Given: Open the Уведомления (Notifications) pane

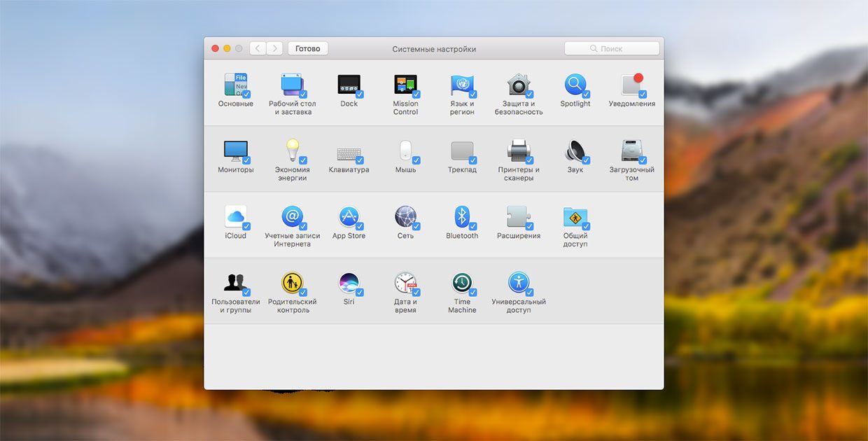Looking at the screenshot, I should click(631, 84).
